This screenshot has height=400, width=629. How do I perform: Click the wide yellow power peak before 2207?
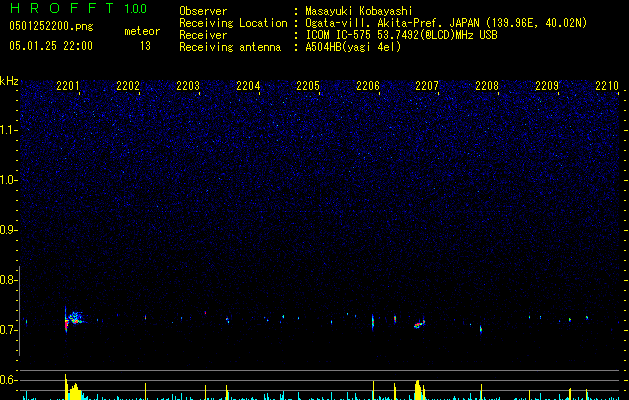tap(418, 390)
